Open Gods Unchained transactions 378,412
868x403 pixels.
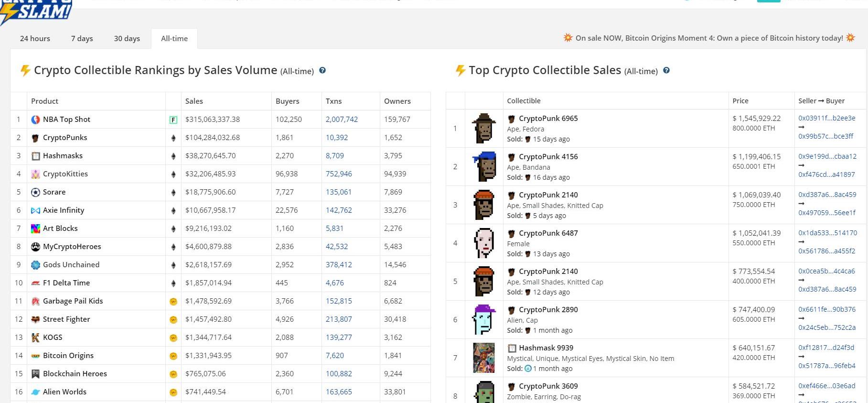339,265
